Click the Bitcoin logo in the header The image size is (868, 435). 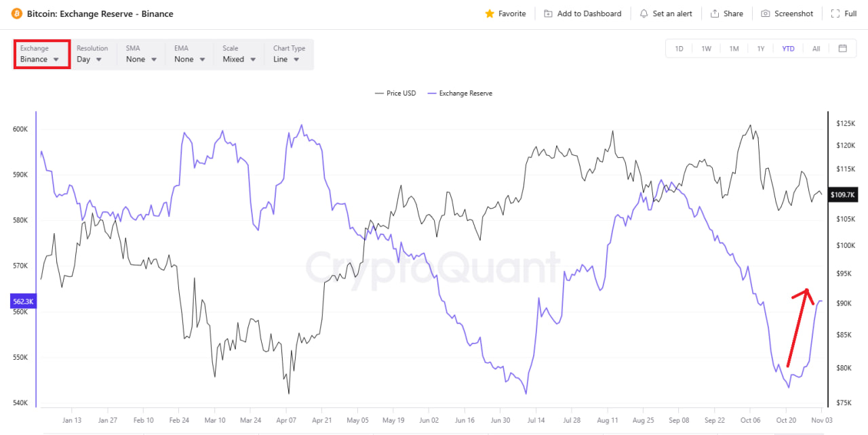[15, 13]
